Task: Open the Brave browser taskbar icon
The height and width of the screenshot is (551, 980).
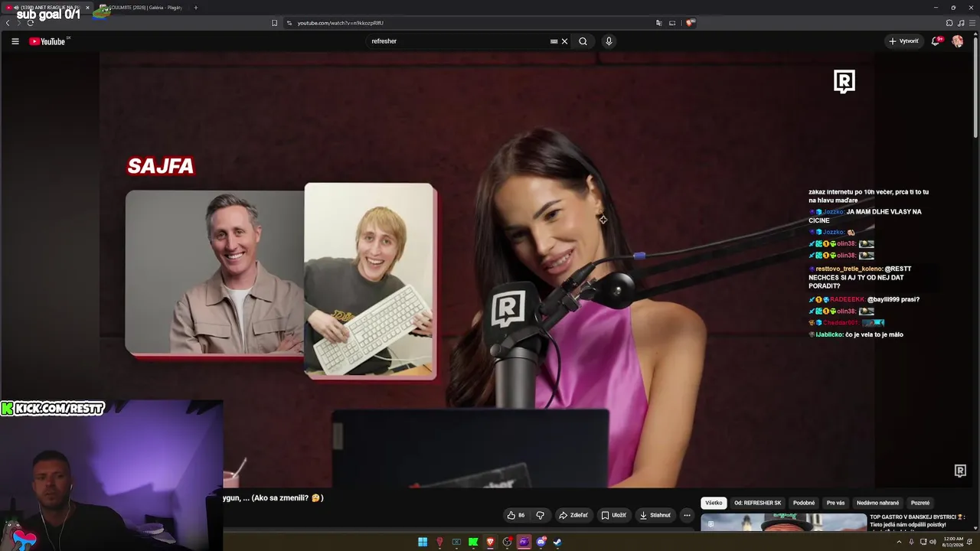Action: click(x=490, y=543)
